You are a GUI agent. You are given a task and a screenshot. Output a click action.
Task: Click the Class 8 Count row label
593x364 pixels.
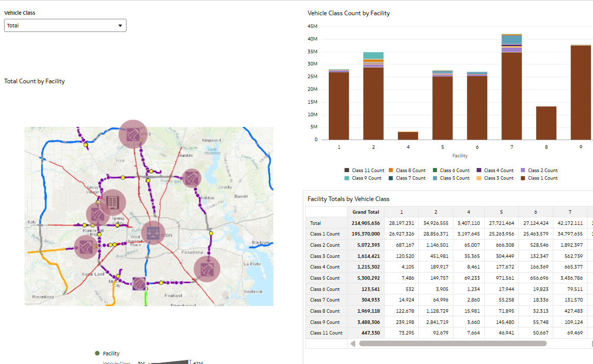pyautogui.click(x=325, y=311)
